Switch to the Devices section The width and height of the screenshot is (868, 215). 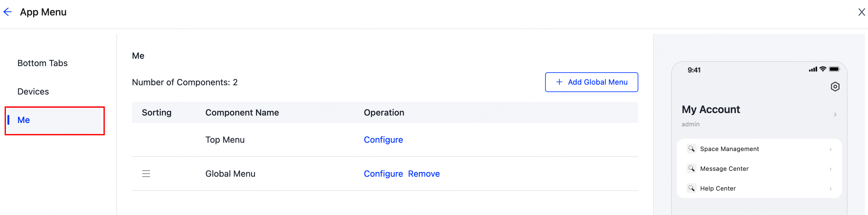[x=33, y=91]
